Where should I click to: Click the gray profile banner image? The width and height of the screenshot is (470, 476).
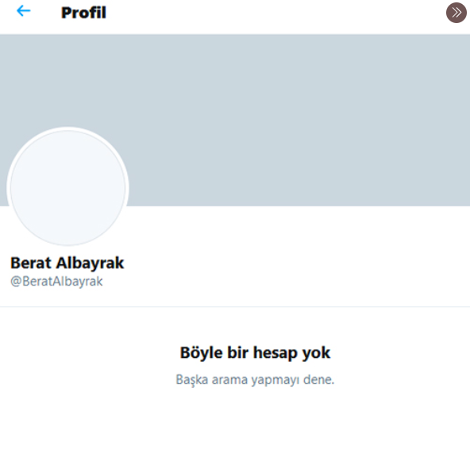coord(235,121)
